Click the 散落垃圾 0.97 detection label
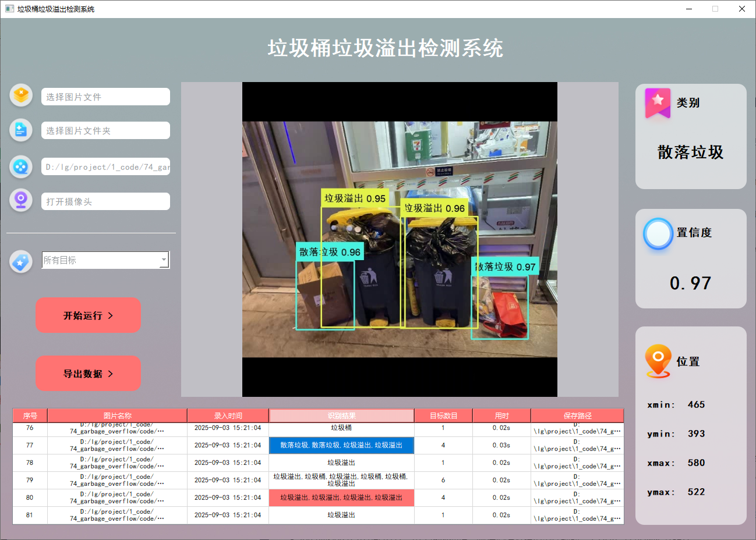 505,267
